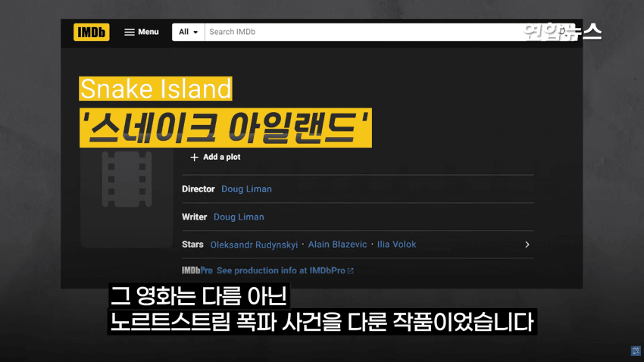
Task: Open director Doug Liman's page
Action: coord(246,189)
